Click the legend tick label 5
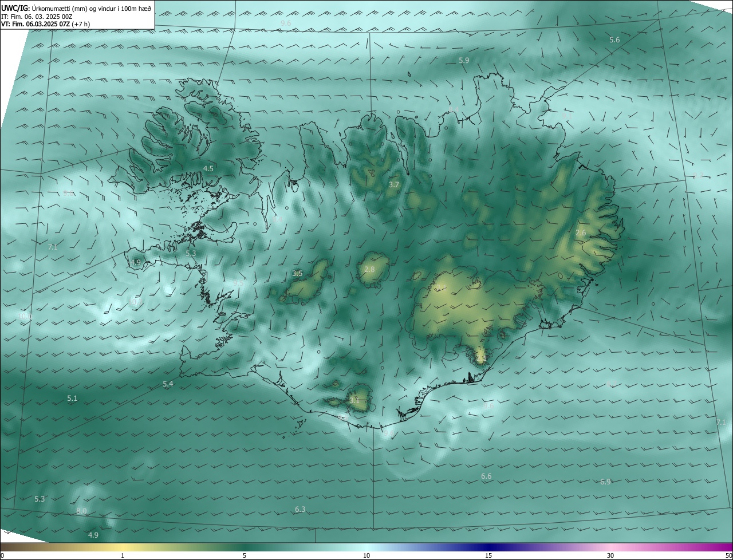 point(245,555)
